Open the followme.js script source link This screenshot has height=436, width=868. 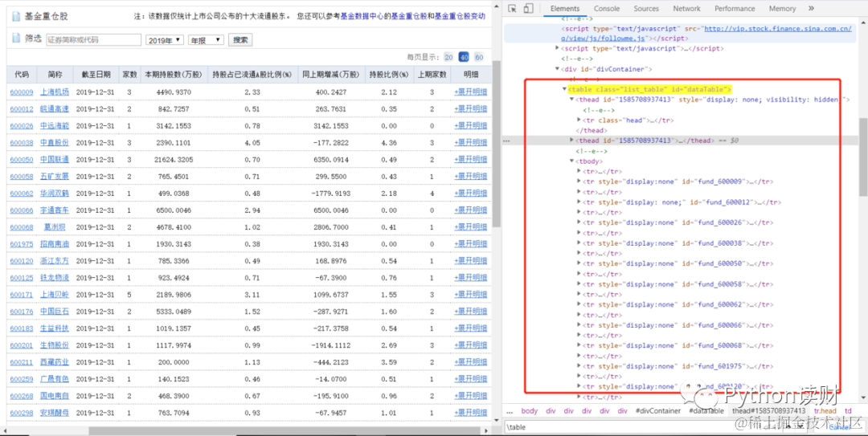(x=706, y=33)
